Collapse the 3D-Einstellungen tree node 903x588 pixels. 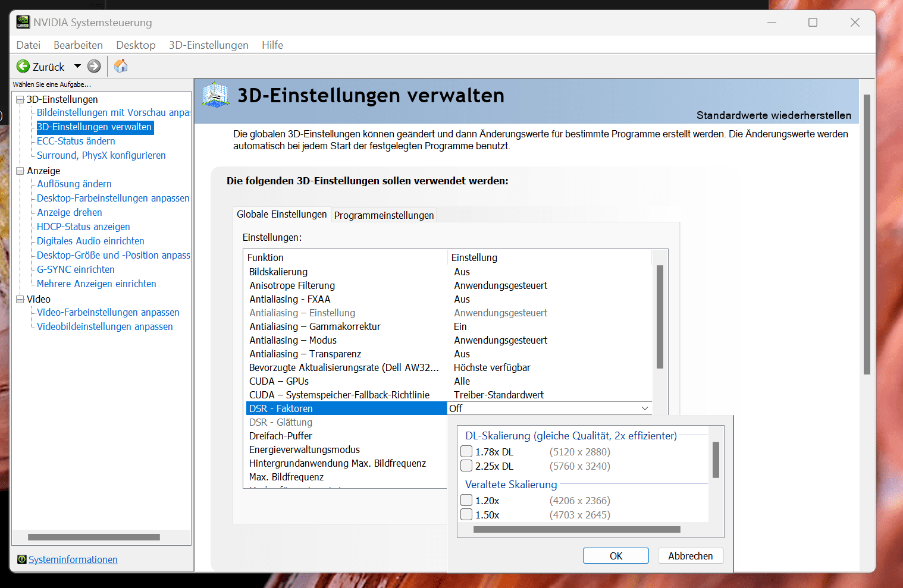pyautogui.click(x=20, y=99)
